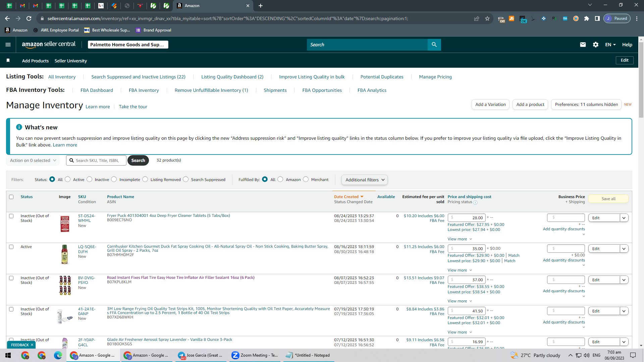Select the Active status filter
Screen dimensions: 644x362
pos(68,179)
